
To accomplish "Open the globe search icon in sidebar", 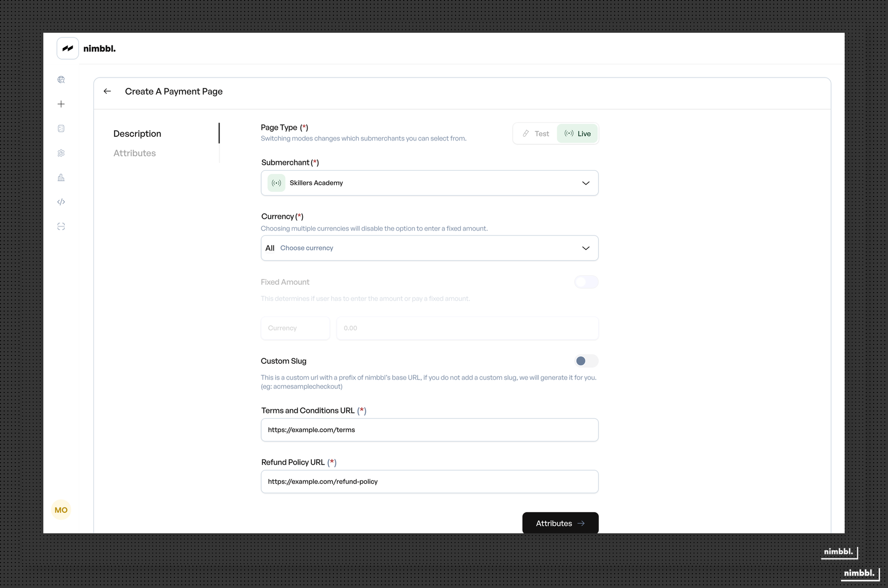I will (x=61, y=80).
